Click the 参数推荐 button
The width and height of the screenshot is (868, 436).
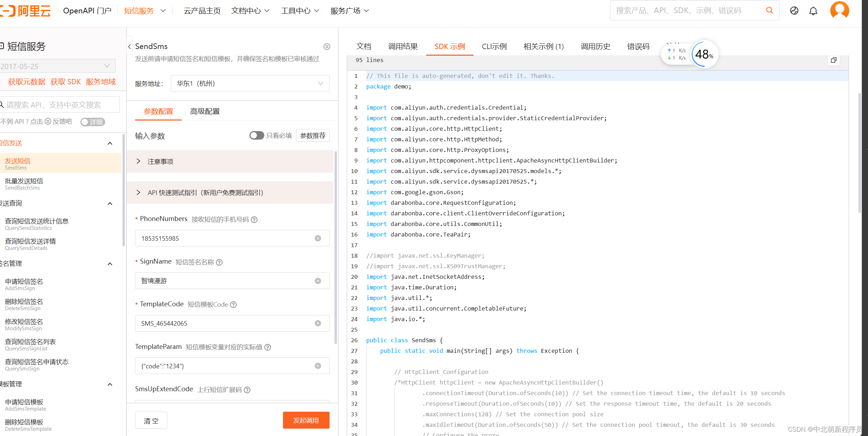pyautogui.click(x=313, y=136)
